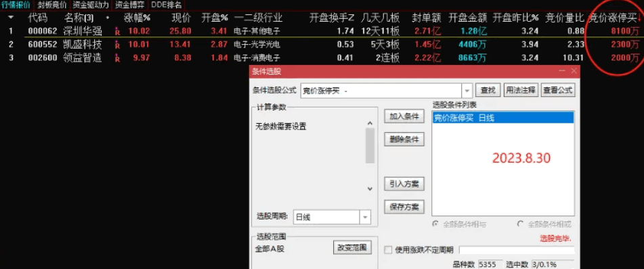This screenshot has height=269, width=644.
Task: Sort by 代码 column header
Action: point(37,18)
